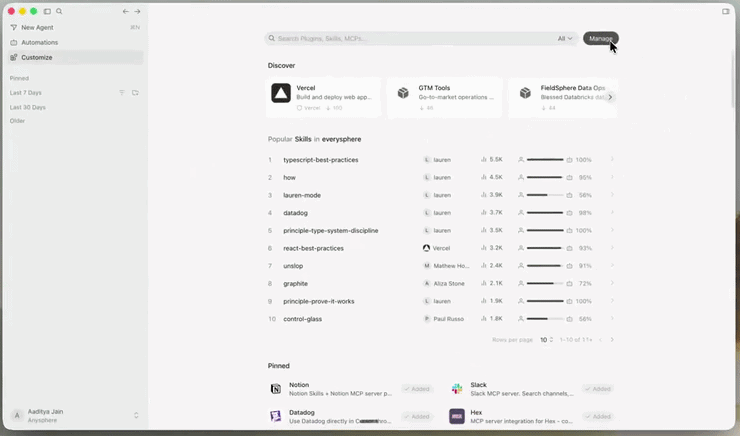This screenshot has height=436, width=740.
Task: Click the Slack logo icon
Action: pos(457,389)
